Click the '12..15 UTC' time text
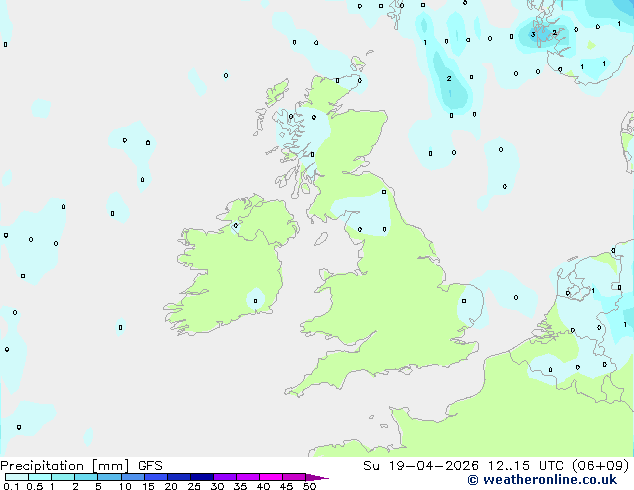The height and width of the screenshot is (490, 634). 525,466
